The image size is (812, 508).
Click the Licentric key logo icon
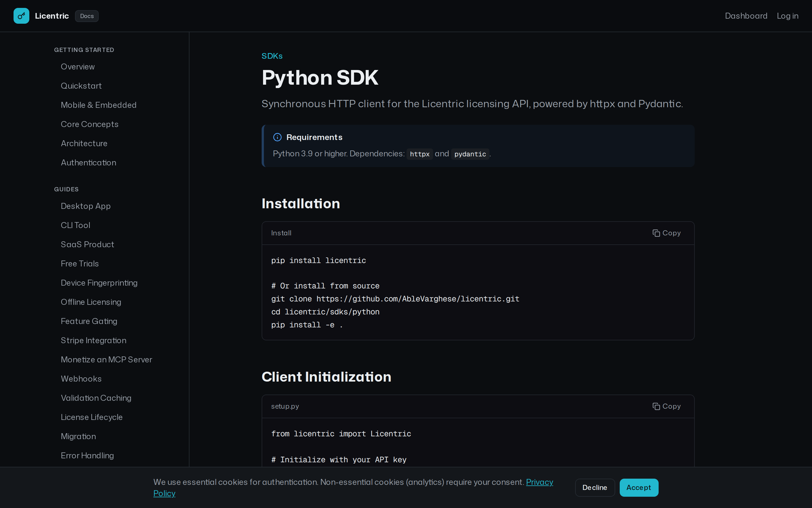click(x=21, y=16)
